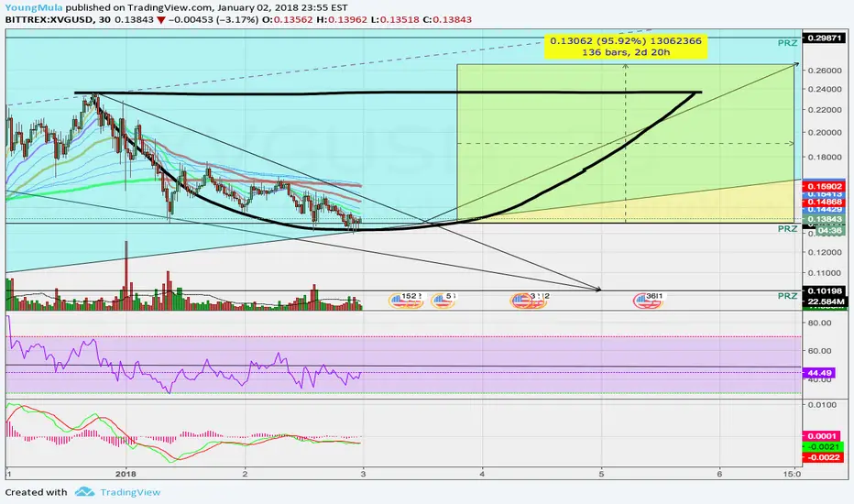
Task: Click the blue 0.14429 price tag
Action: [825, 209]
